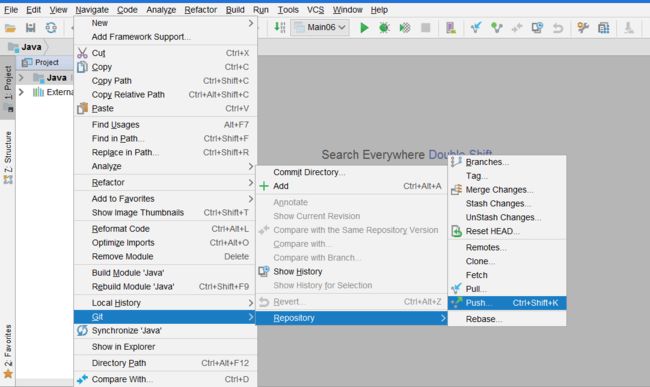
Task: Click the Save All toolbar icon
Action: [x=30, y=28]
